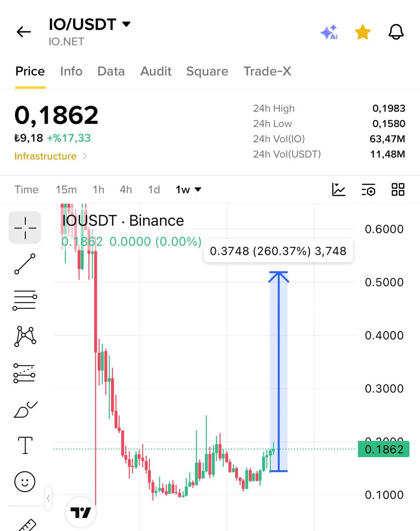Toggle the yellow favorite star

363,32
